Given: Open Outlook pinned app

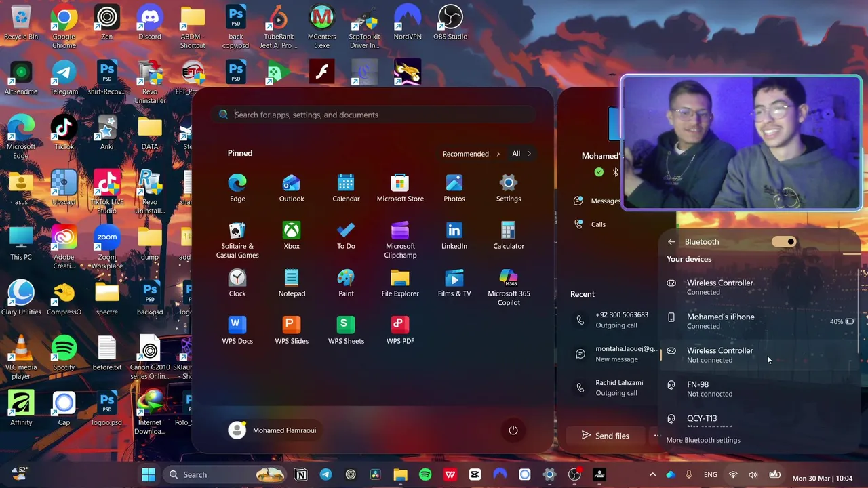Looking at the screenshot, I should click(292, 188).
